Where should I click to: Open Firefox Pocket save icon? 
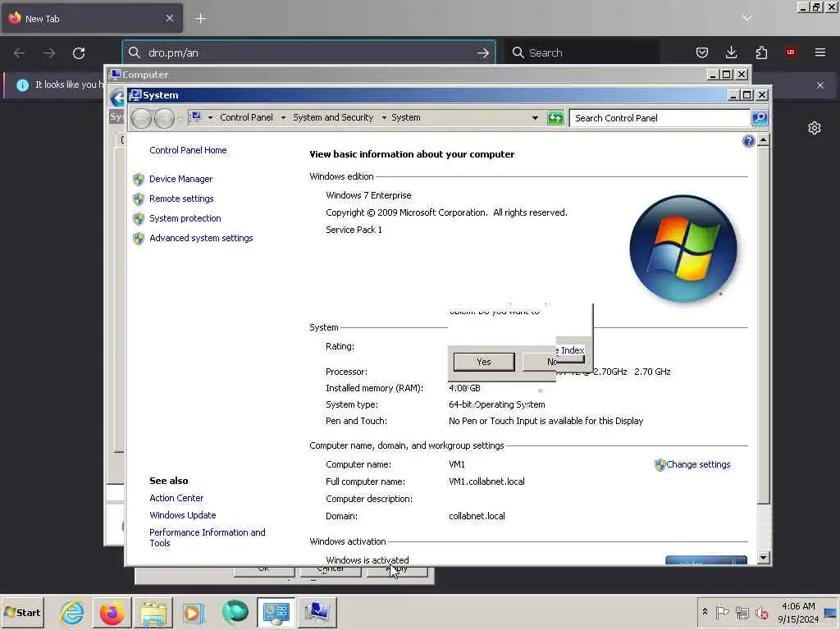pos(702,52)
